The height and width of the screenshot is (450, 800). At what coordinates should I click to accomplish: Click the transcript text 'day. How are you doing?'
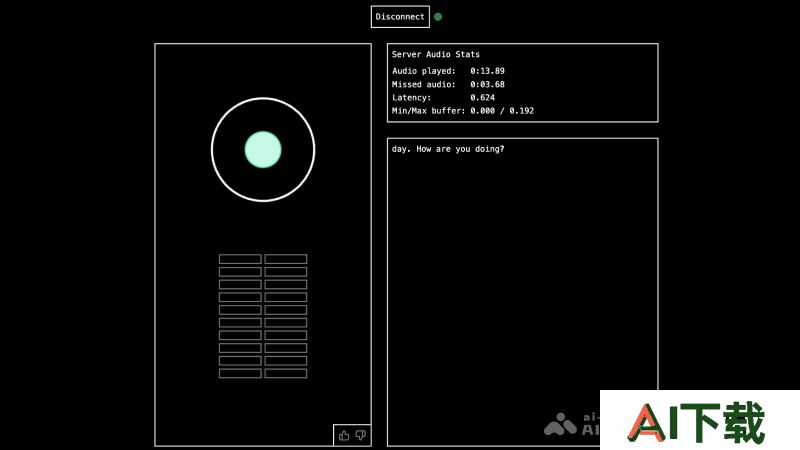(448, 149)
